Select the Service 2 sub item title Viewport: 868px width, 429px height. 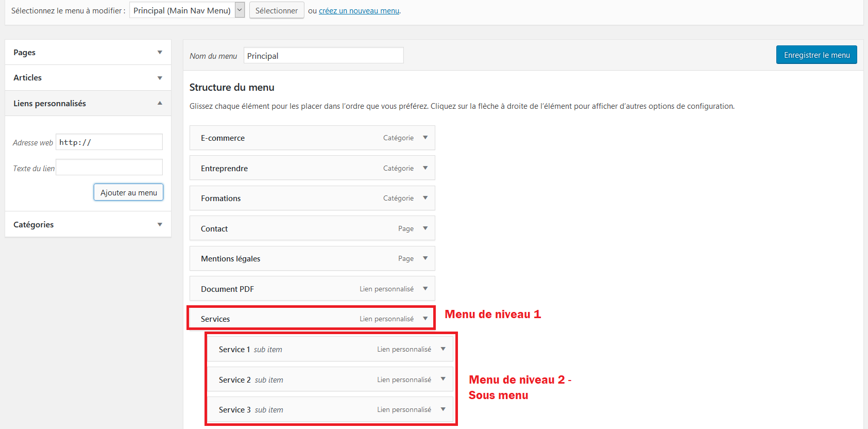235,380
